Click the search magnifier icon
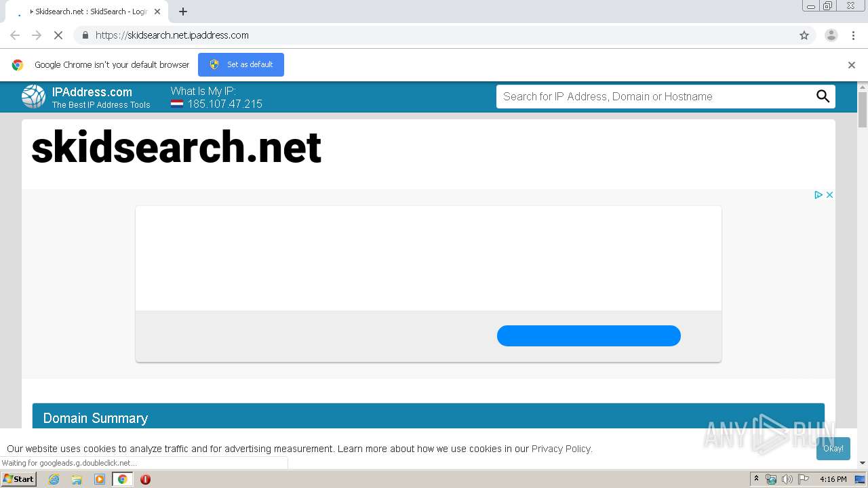 pos(823,96)
